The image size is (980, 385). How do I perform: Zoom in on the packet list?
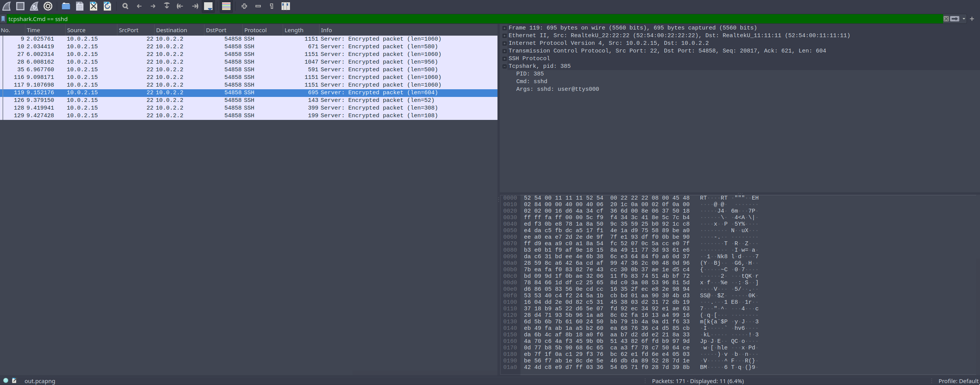tap(244, 6)
